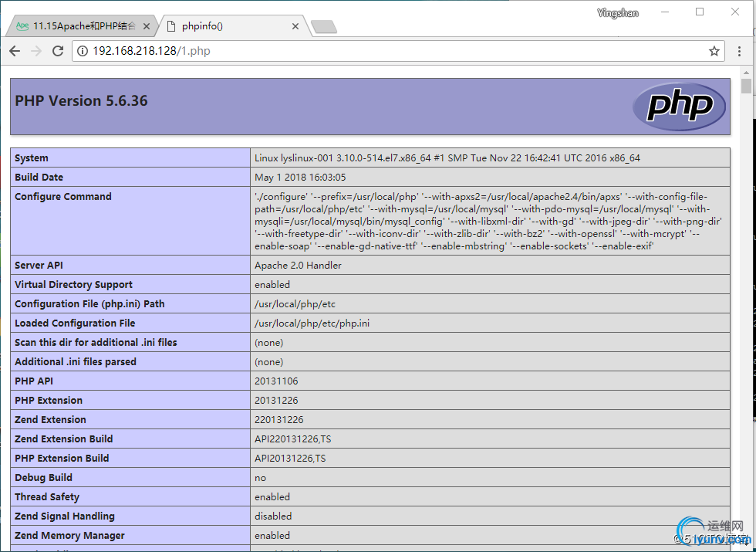Click the Additional .ini files parsed label

(76, 361)
